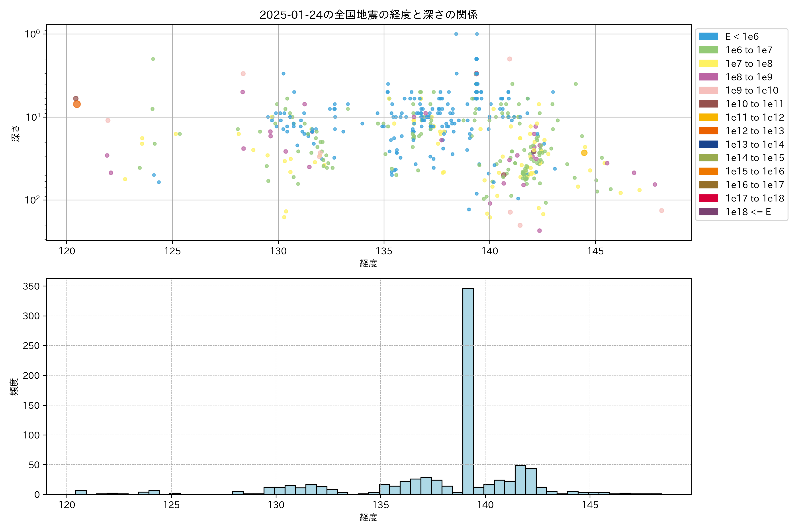
Task: Click the 経度 label under the scatter plot
Action: tap(368, 263)
